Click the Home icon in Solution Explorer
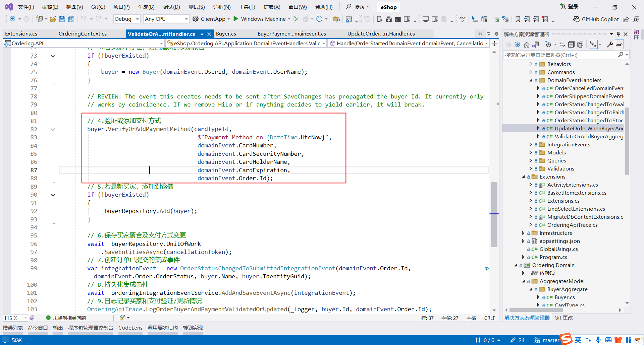Image resolution: width=644 pixels, height=345 pixels. [527, 44]
